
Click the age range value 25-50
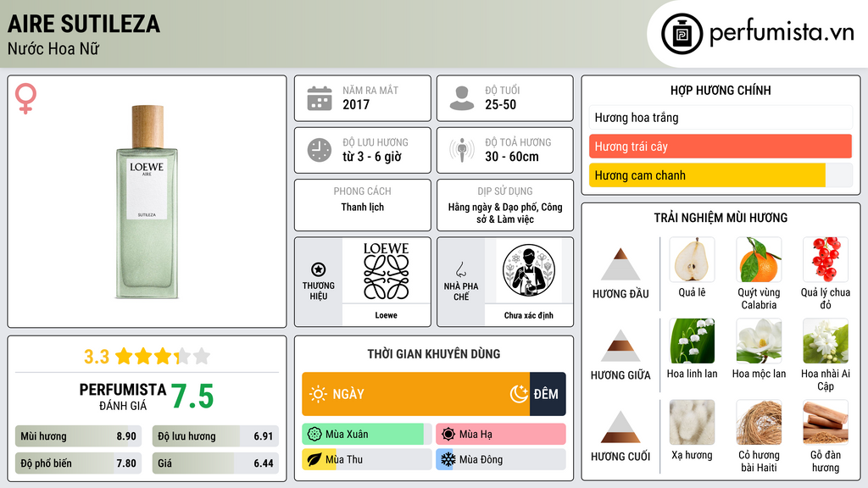500,104
